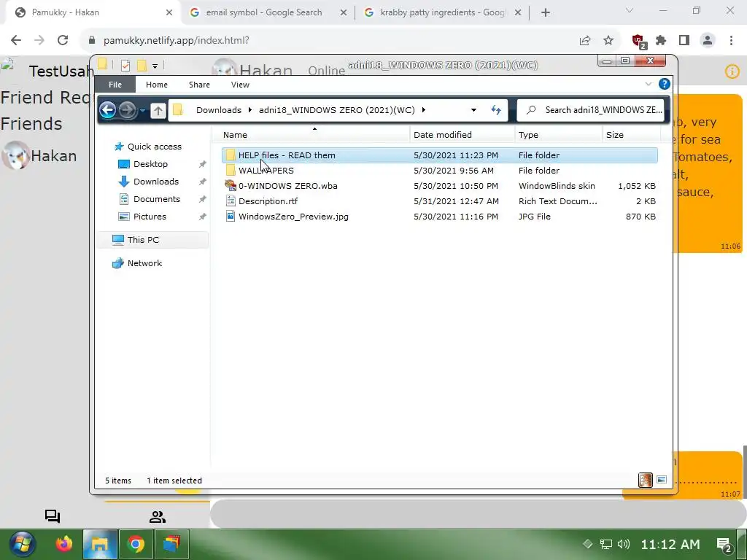Click the Downloads breadcrumb in the address bar
Image resolution: width=747 pixels, height=560 pixels.
point(219,110)
